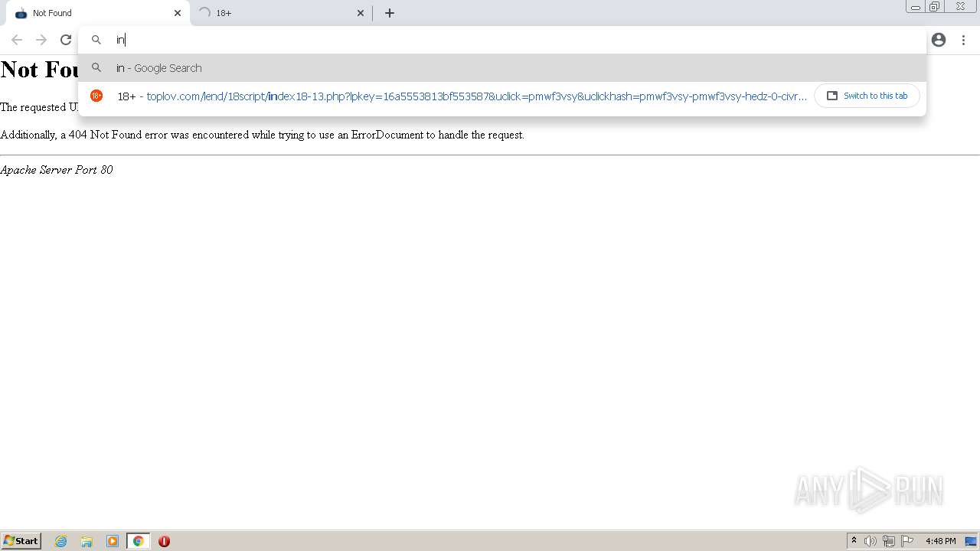The height and width of the screenshot is (551, 980).
Task: Select the 'in - Google Search' suggestion
Action: pyautogui.click(x=502, y=68)
